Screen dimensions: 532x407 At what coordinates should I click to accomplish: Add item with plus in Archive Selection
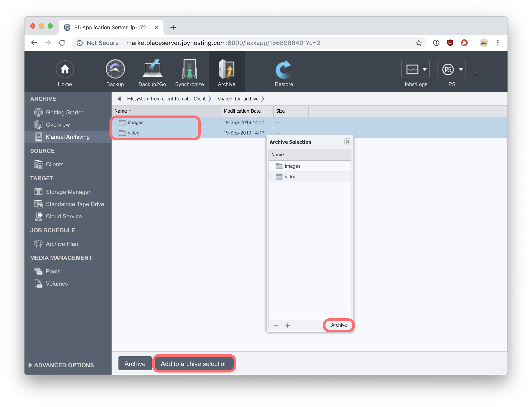coord(288,325)
